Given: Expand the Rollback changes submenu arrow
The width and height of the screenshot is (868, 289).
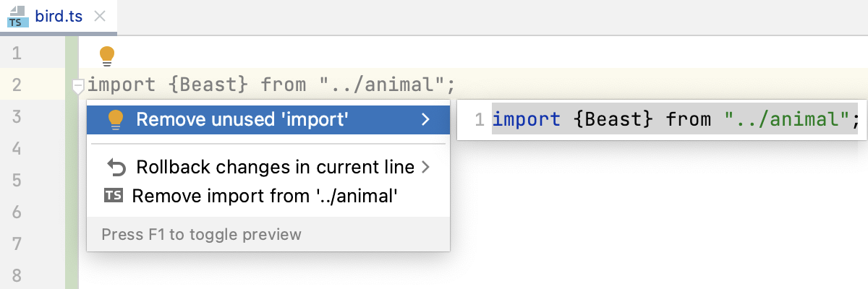Looking at the screenshot, I should tap(425, 168).
